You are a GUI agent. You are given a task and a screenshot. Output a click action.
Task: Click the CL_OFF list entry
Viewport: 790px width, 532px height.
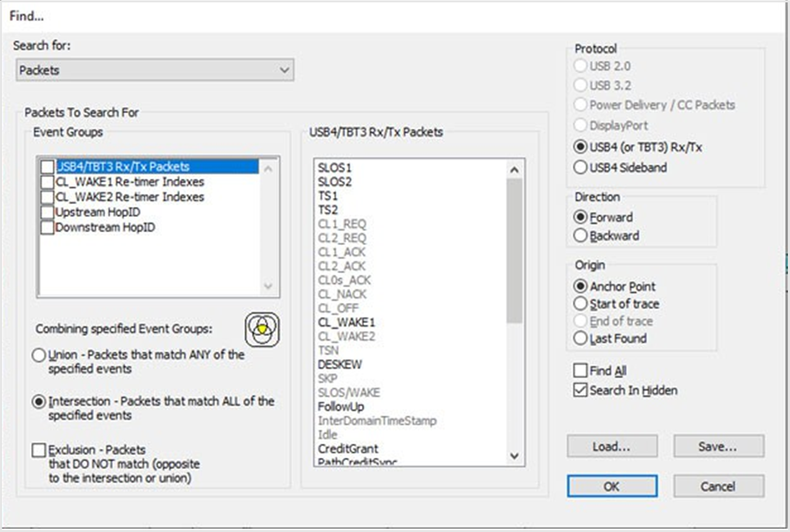(338, 308)
